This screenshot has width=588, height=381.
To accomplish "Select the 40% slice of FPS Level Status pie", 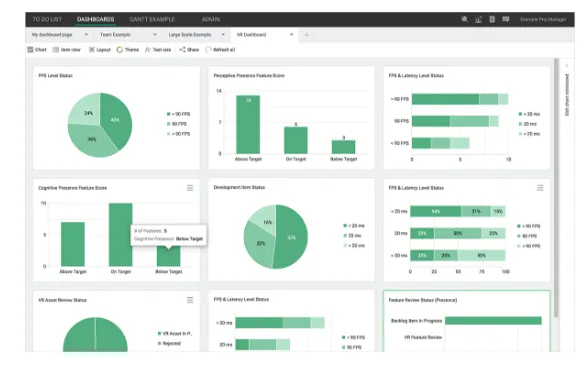I will pos(116,120).
